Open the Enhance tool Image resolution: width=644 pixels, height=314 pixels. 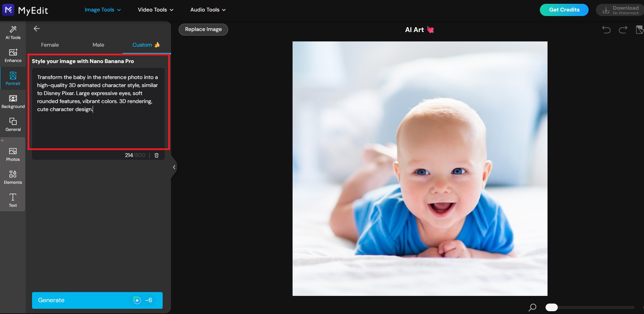pyautogui.click(x=13, y=56)
